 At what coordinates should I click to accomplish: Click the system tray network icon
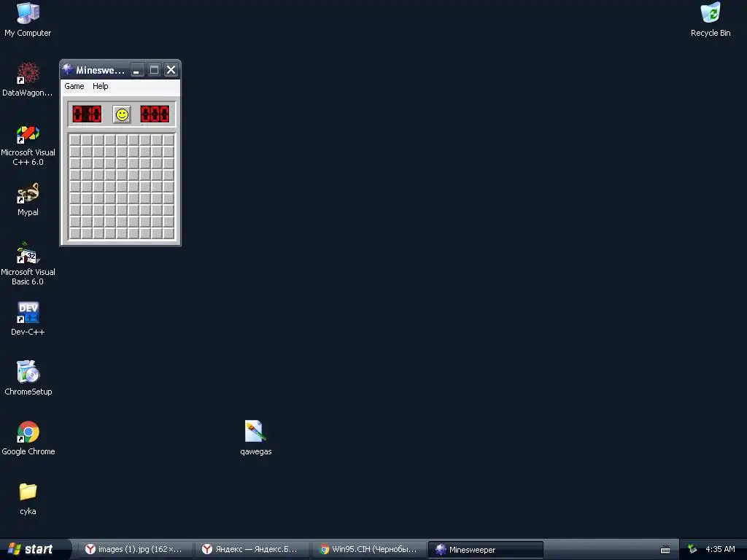tap(692, 550)
